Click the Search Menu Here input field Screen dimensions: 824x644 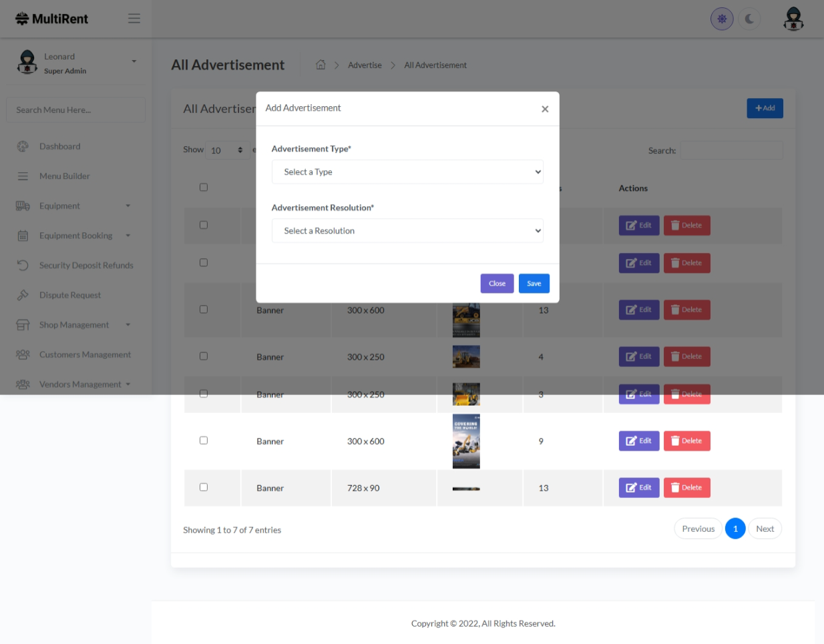pos(75,110)
